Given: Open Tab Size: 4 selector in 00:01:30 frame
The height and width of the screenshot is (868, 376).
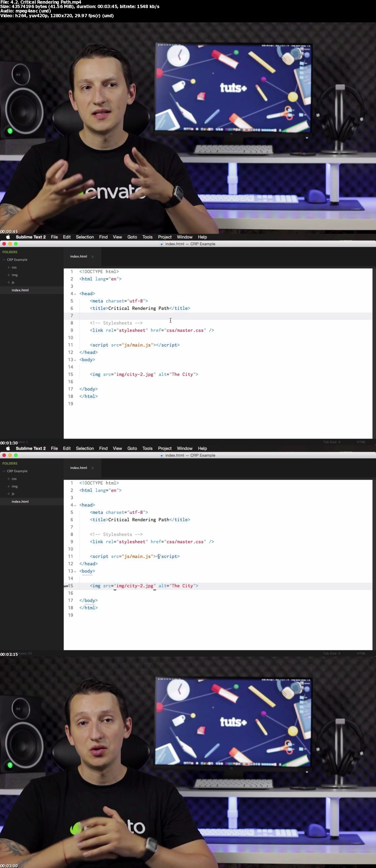Looking at the screenshot, I should (x=332, y=442).
